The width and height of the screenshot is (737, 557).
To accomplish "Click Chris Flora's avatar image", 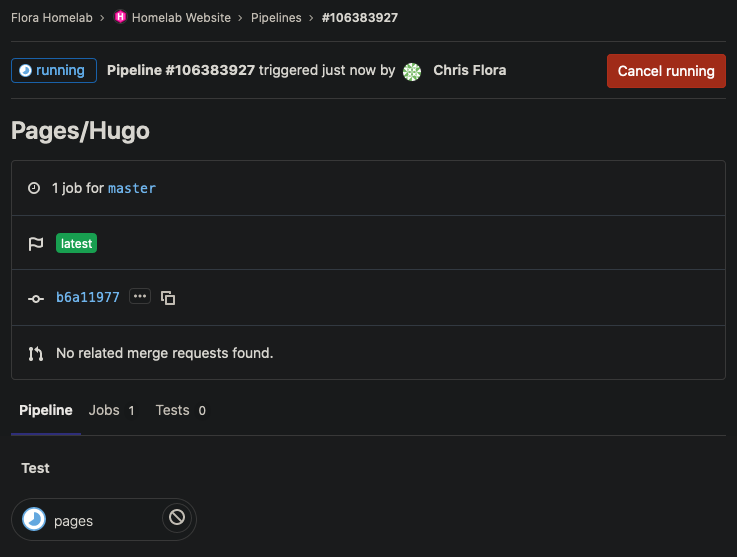I will point(412,71).
